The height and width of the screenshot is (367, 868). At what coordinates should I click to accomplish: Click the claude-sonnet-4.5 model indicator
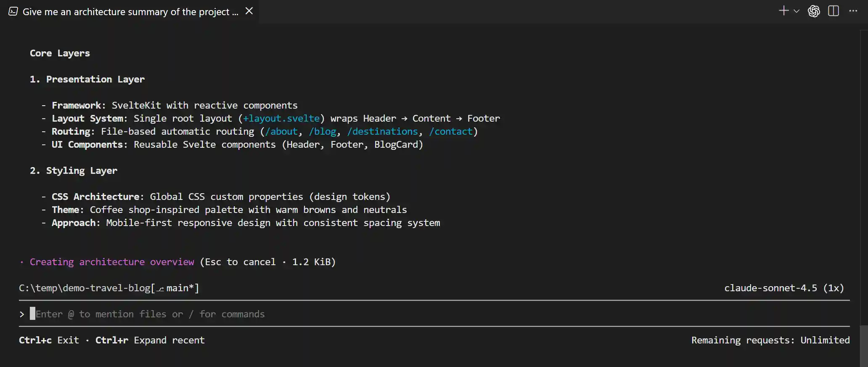click(x=783, y=288)
